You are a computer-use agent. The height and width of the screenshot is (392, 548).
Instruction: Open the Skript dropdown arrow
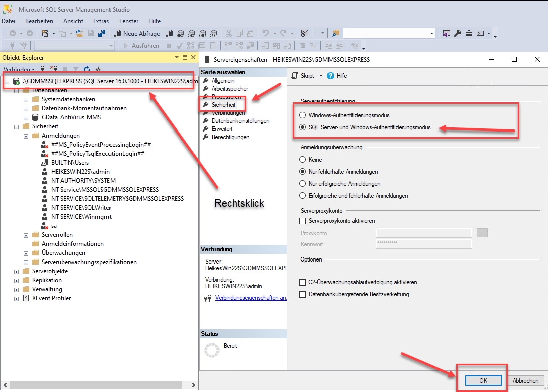point(321,76)
